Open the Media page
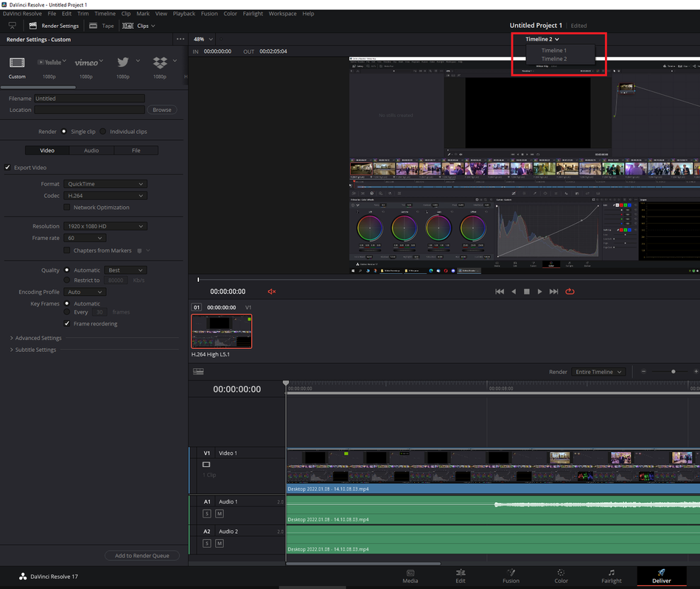700x589 pixels. pos(410,576)
